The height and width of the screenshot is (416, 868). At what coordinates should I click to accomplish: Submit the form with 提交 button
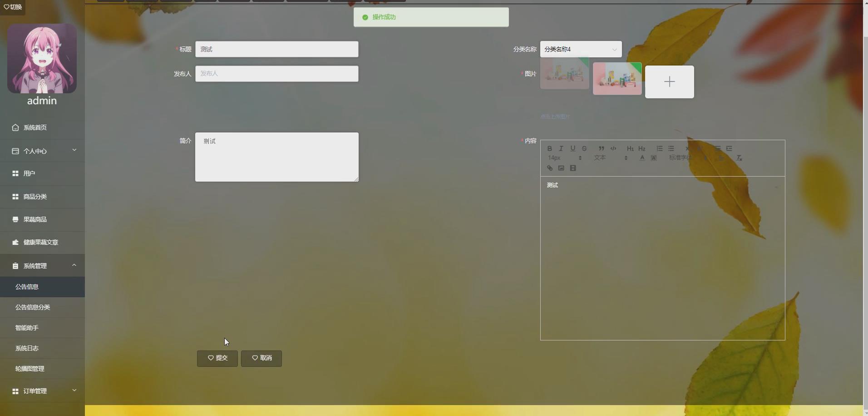(217, 358)
